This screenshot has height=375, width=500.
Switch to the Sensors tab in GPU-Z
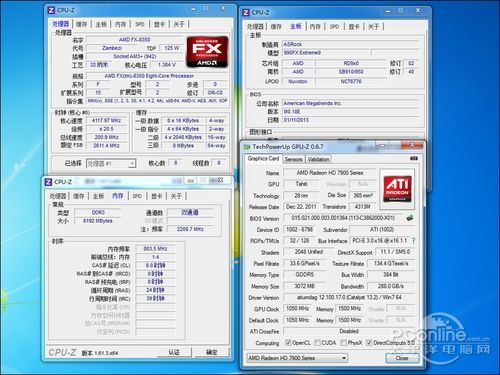(293, 159)
